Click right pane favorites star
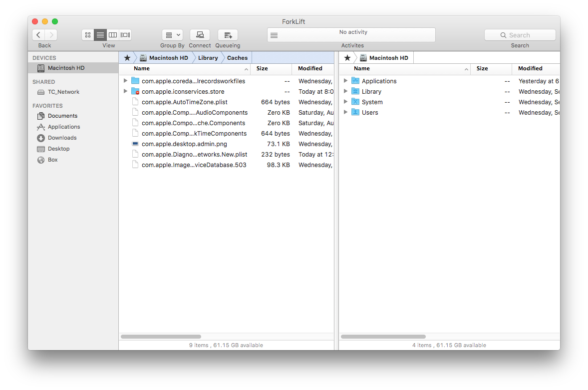 point(347,58)
